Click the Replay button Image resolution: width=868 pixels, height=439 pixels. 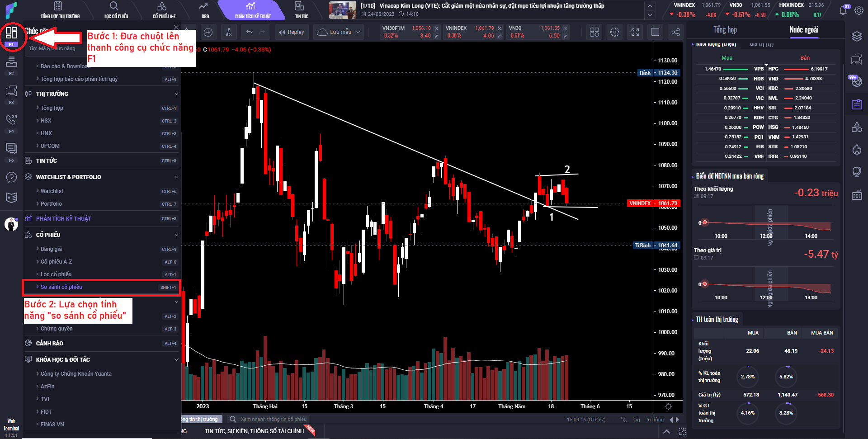(x=292, y=32)
